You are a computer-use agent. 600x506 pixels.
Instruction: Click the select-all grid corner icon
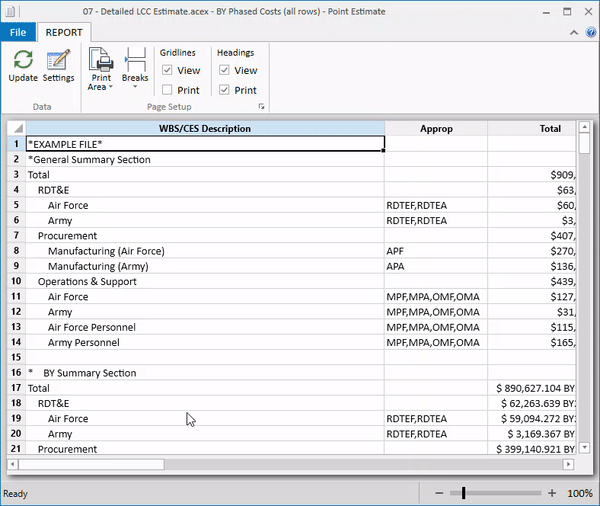[15, 129]
